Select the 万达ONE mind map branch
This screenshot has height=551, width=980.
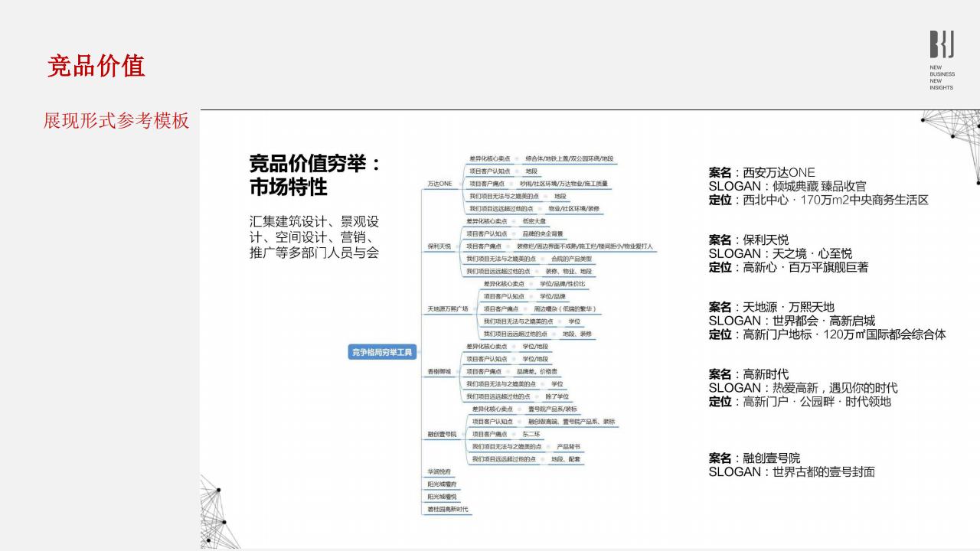440,184
